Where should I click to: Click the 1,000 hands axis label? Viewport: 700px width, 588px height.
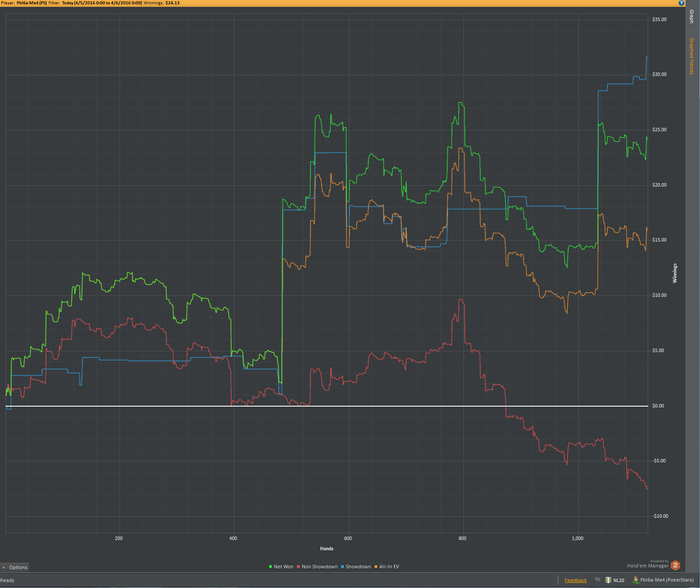[577, 538]
